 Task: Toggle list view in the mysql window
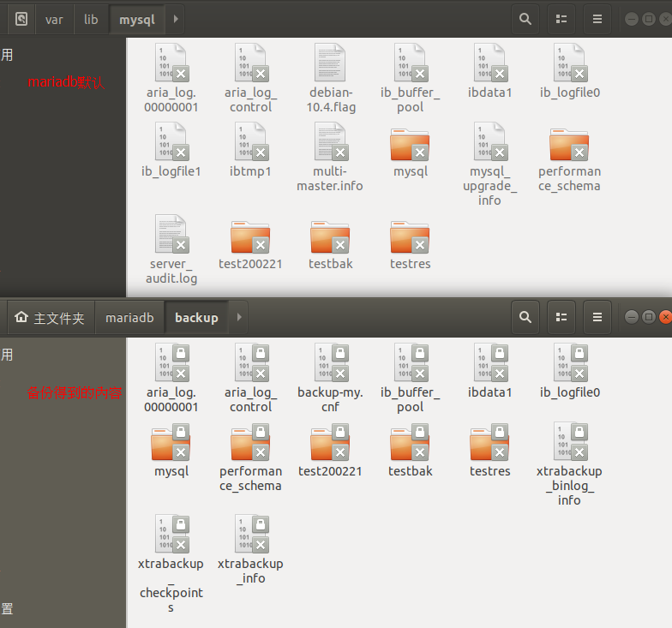(562, 19)
